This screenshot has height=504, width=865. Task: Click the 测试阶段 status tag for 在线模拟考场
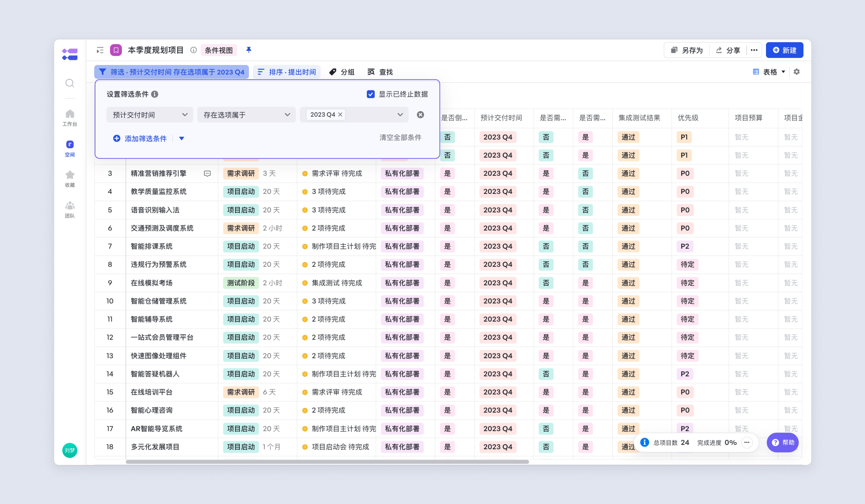[241, 283]
